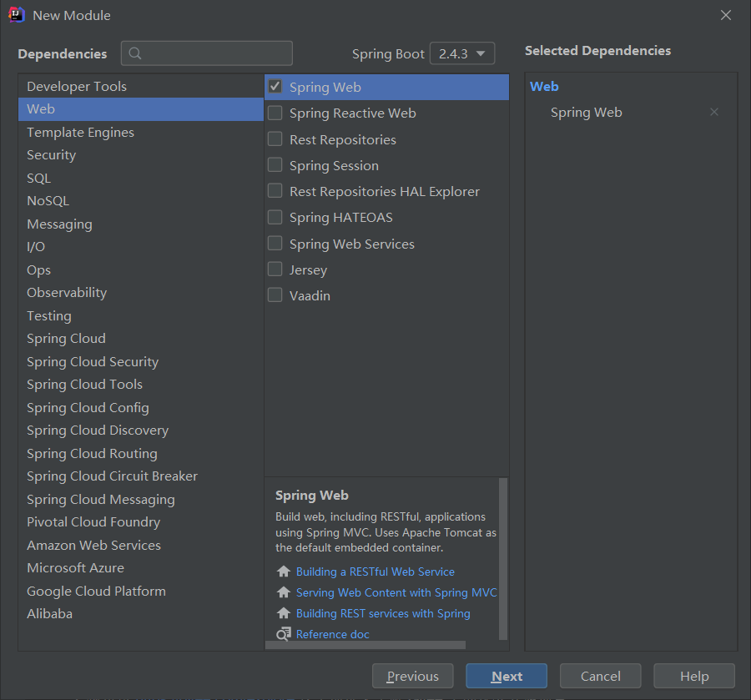Tick the Spring Web Services checkbox

tap(275, 244)
